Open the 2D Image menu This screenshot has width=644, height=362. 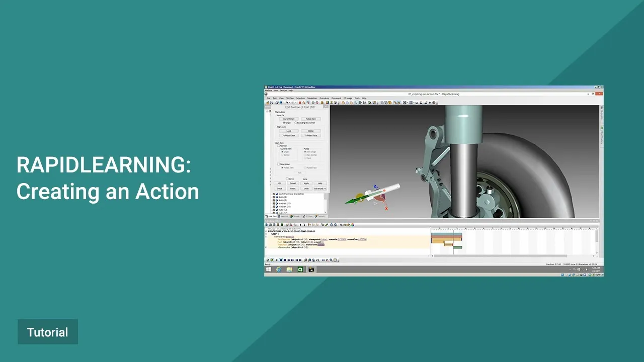coord(348,98)
